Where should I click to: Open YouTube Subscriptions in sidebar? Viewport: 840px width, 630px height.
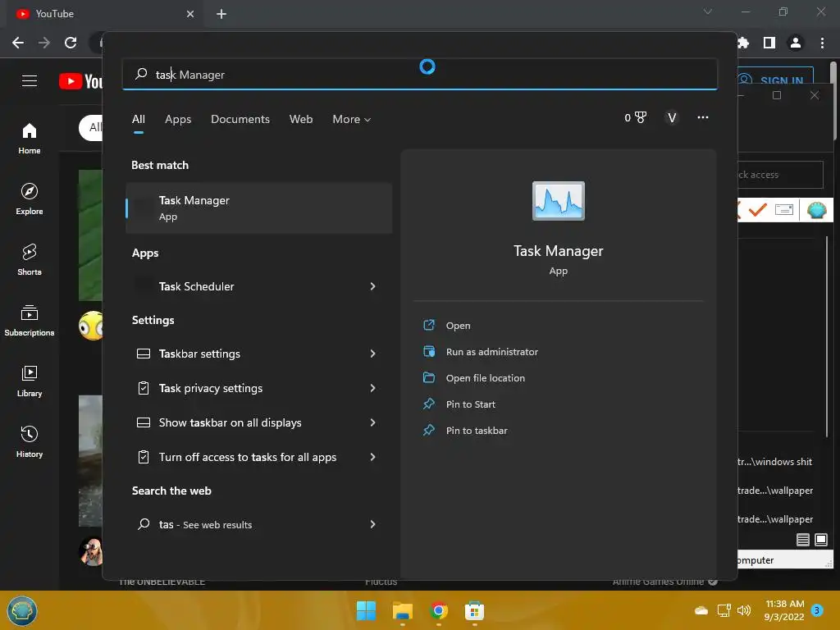pos(29,321)
